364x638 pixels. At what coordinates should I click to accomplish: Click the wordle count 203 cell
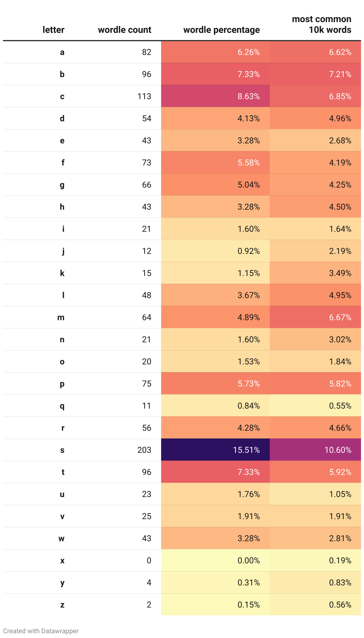[144, 450]
